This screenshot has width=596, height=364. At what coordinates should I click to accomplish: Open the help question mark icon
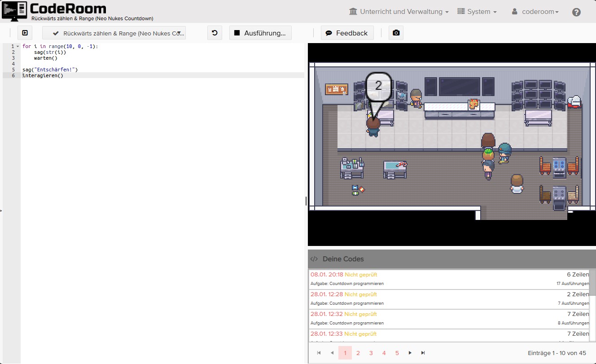[x=576, y=12]
